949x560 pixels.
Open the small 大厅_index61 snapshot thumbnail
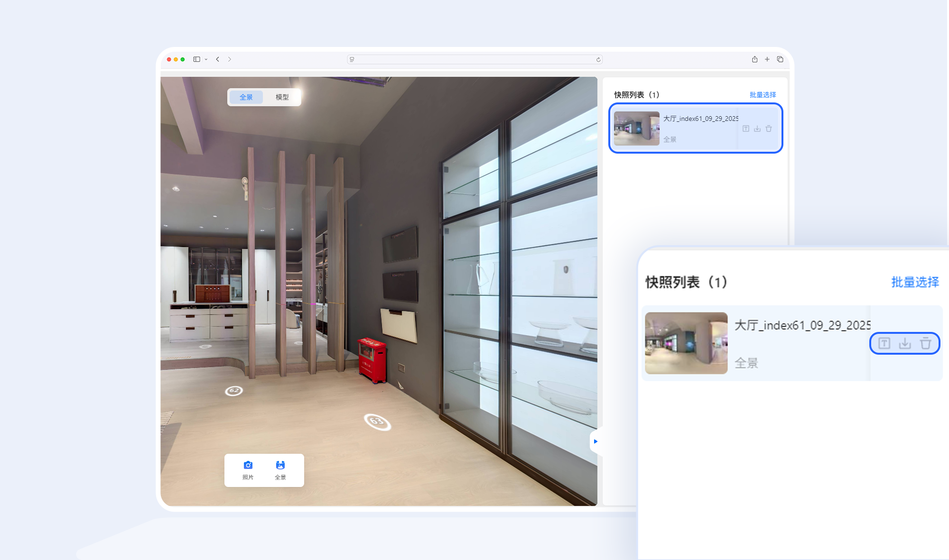coord(636,129)
